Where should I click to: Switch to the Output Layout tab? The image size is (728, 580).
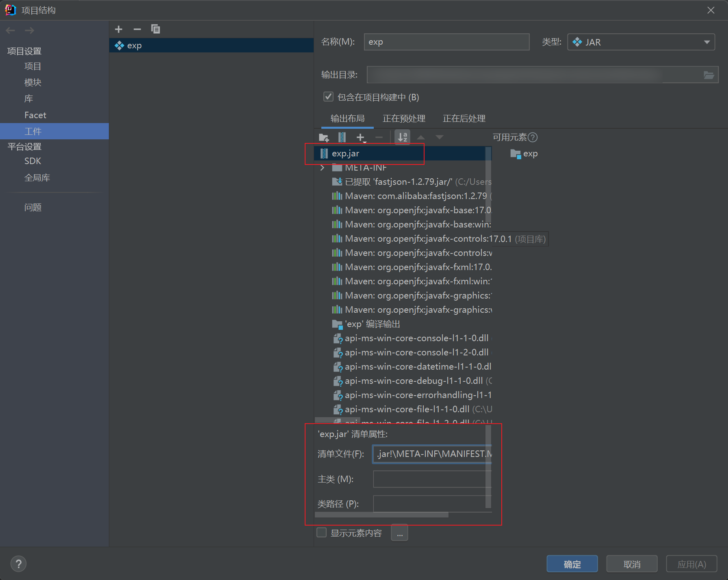[347, 119]
